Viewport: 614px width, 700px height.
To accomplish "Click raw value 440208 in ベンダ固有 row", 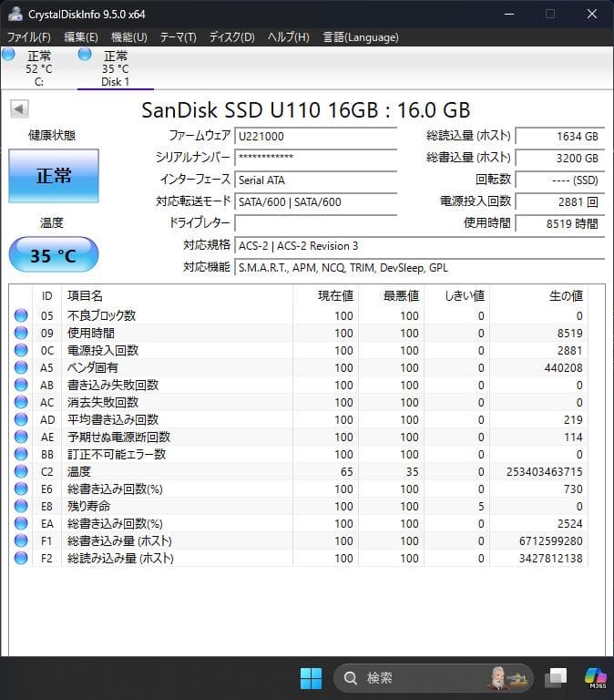I will click(563, 368).
